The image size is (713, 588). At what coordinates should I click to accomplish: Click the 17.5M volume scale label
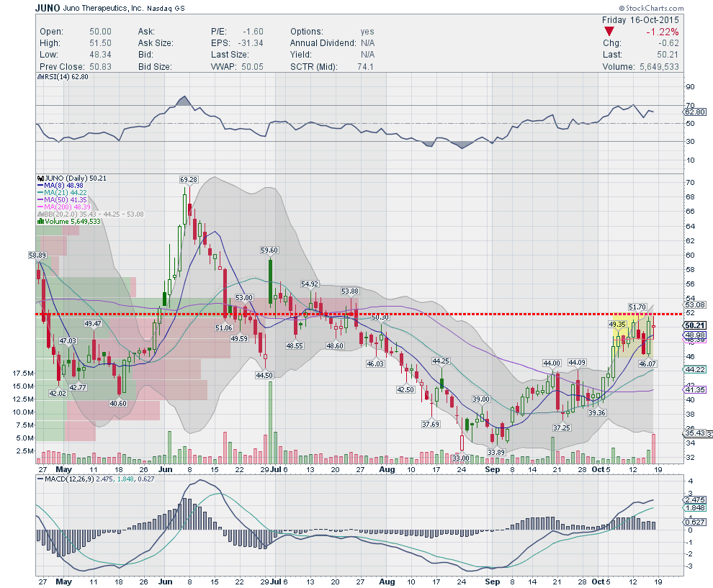23,373
